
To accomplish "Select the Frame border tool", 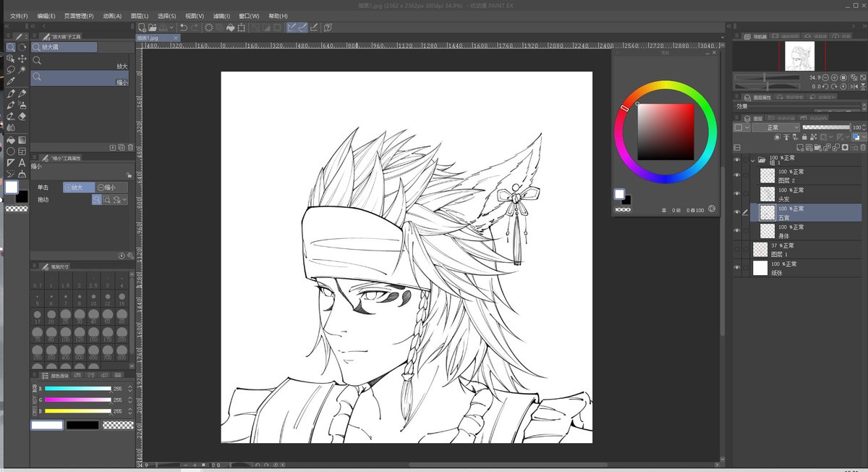I will pyautogui.click(x=22, y=151).
